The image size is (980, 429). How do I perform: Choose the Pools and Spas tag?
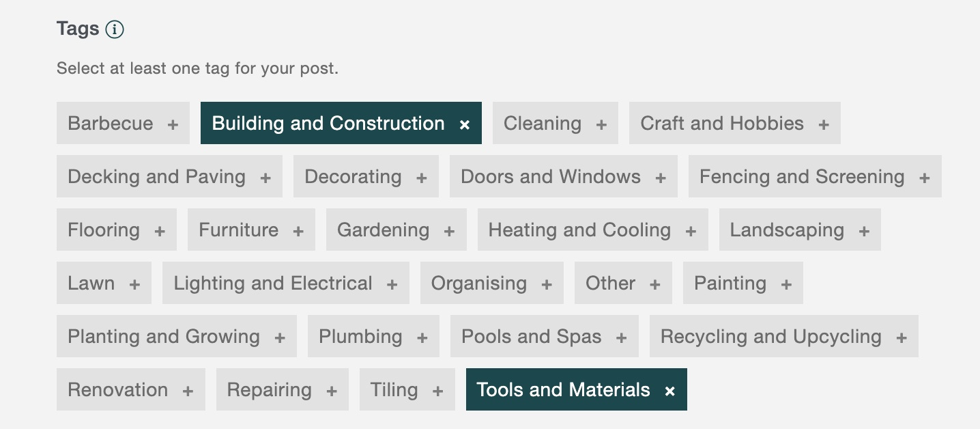click(544, 337)
